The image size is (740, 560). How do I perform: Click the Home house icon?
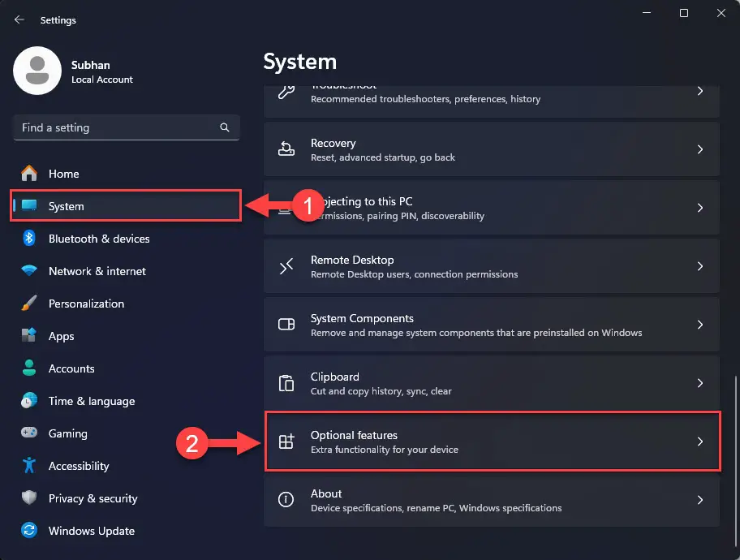[29, 174]
